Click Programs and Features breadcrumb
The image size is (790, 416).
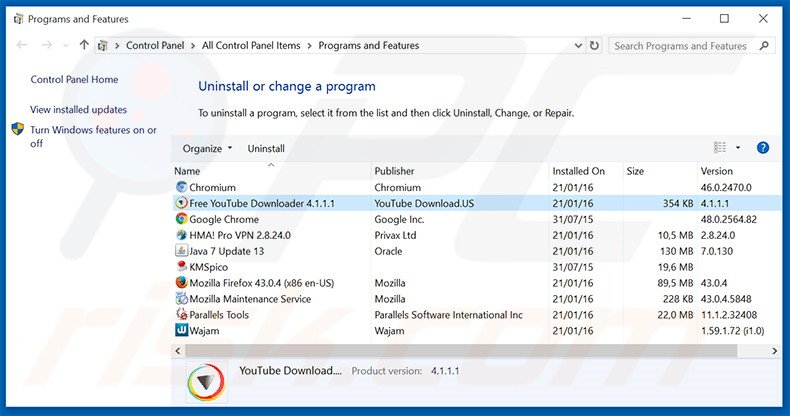tap(368, 45)
